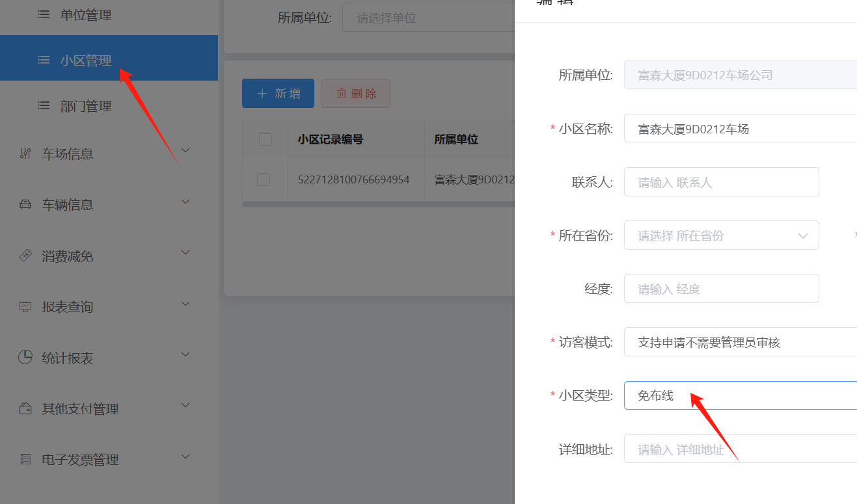The height and width of the screenshot is (504, 857).
Task: Open the 所在省份 province dropdown
Action: [722, 235]
